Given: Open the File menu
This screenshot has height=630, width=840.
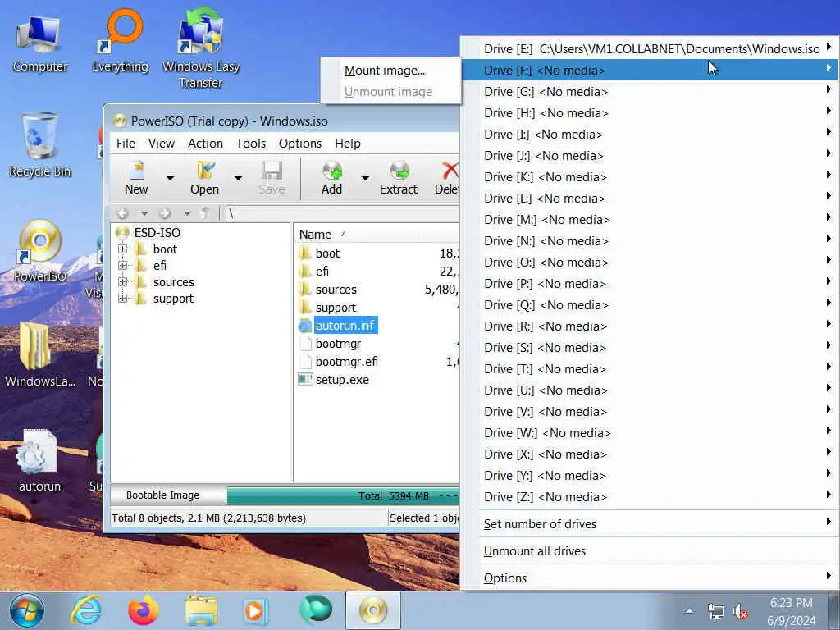Looking at the screenshot, I should click(126, 144).
